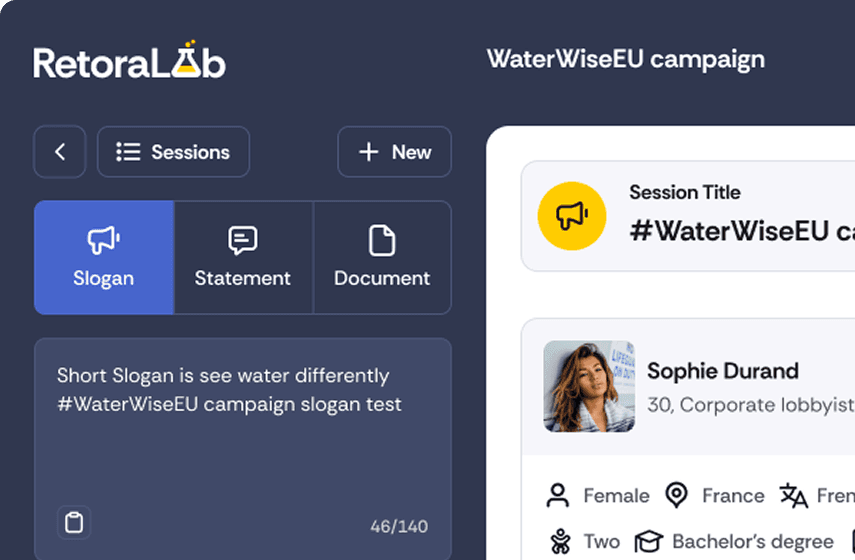
Task: Create a New session
Action: click(394, 152)
